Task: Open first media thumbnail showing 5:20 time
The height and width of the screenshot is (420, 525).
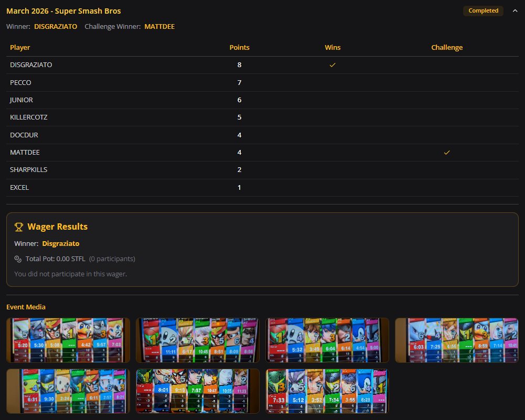Action: (x=68, y=340)
